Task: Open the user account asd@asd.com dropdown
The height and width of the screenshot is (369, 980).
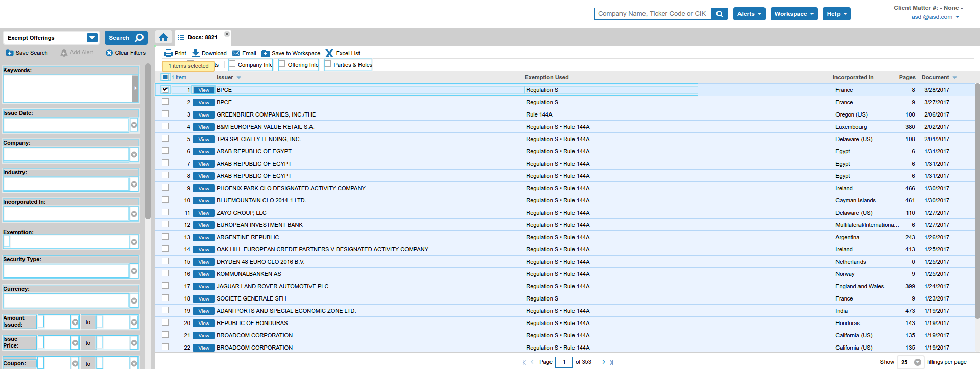Action: (x=936, y=17)
